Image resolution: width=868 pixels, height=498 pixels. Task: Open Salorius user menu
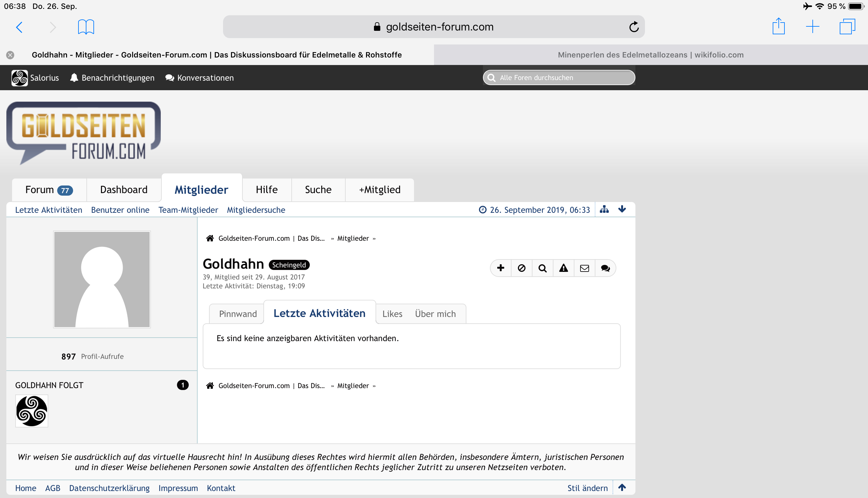click(35, 77)
